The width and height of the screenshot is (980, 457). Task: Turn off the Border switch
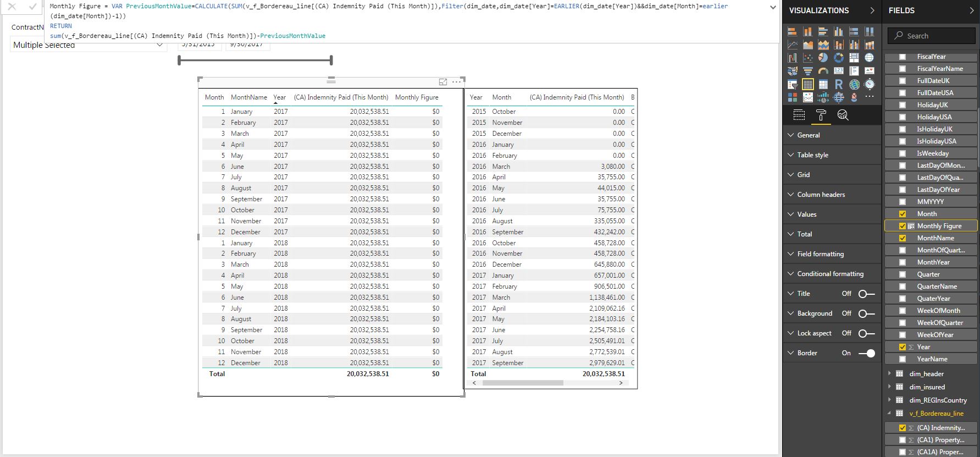pyautogui.click(x=866, y=353)
